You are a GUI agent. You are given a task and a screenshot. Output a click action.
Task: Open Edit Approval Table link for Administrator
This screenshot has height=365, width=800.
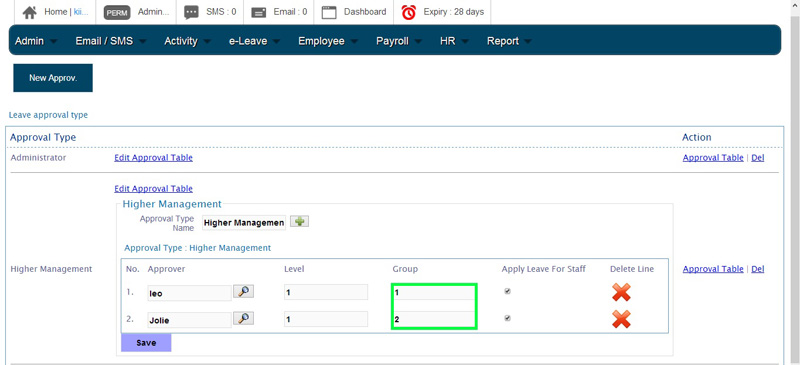point(154,158)
